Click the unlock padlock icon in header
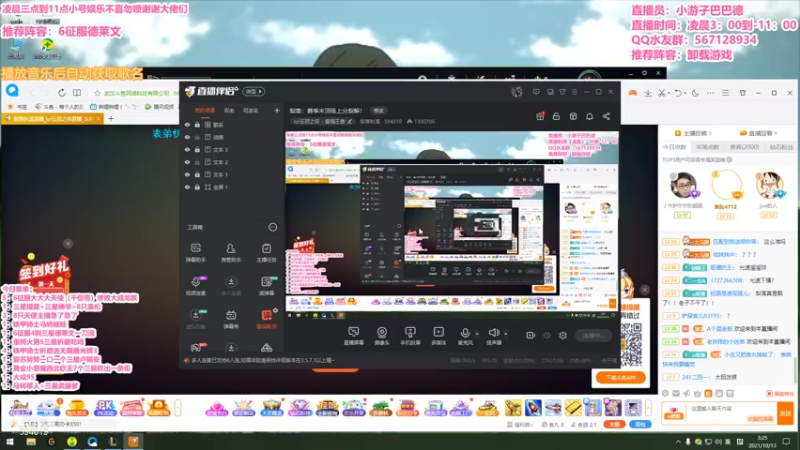The height and width of the screenshot is (450, 800). [556, 116]
